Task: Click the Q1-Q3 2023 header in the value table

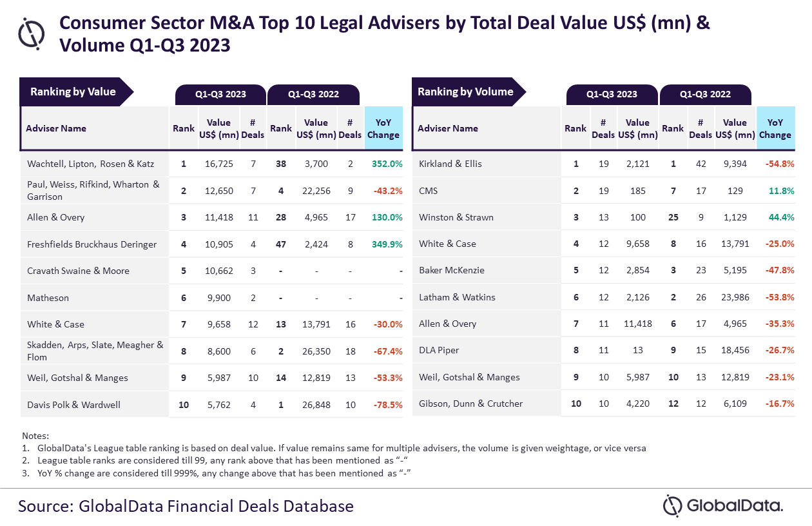Action: pos(220,94)
